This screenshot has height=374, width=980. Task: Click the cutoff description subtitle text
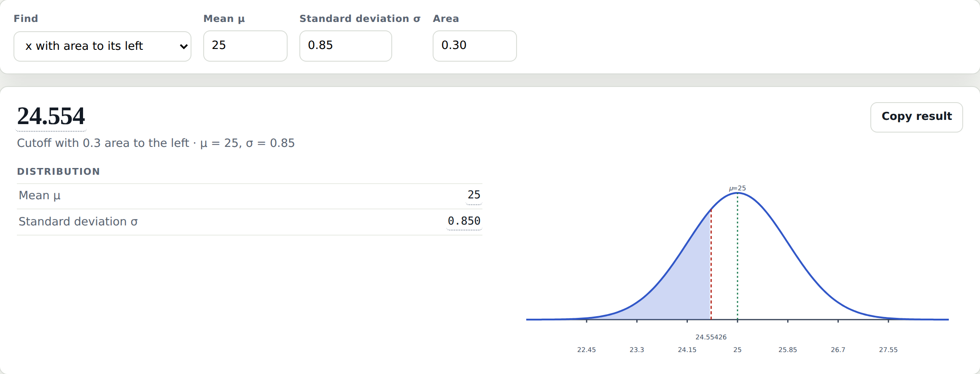156,143
